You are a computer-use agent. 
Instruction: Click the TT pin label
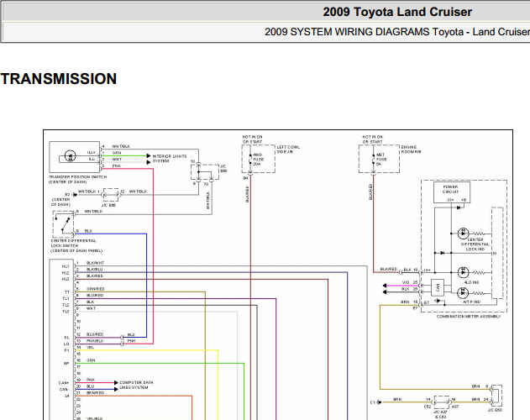[x=67, y=292]
